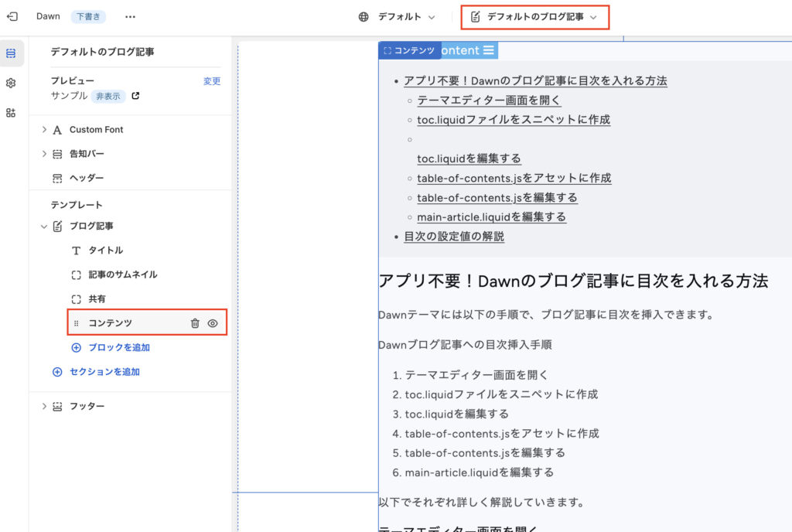Collapse the ブログ記事 section
Screen dimensions: 792x532
click(x=44, y=226)
